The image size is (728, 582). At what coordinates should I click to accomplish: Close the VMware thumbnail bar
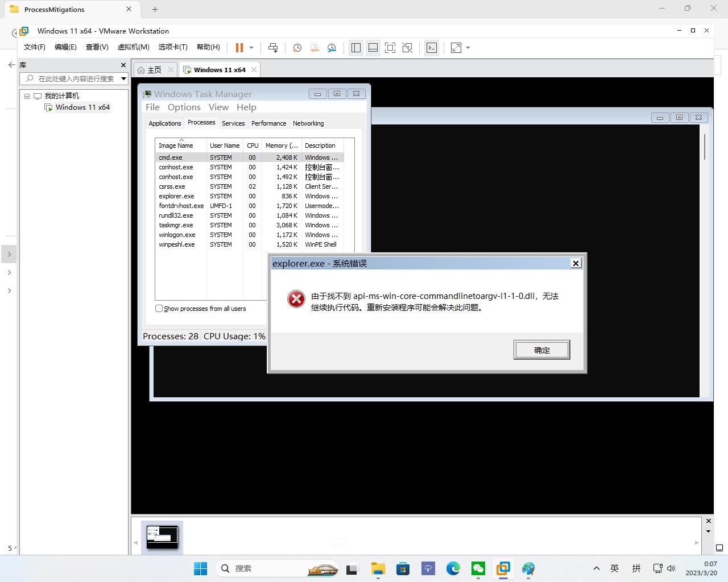point(709,521)
